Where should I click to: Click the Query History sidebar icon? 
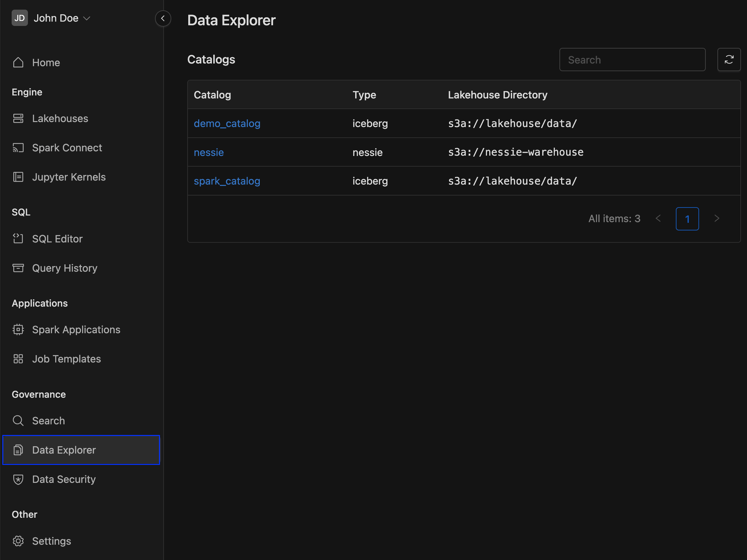click(18, 268)
